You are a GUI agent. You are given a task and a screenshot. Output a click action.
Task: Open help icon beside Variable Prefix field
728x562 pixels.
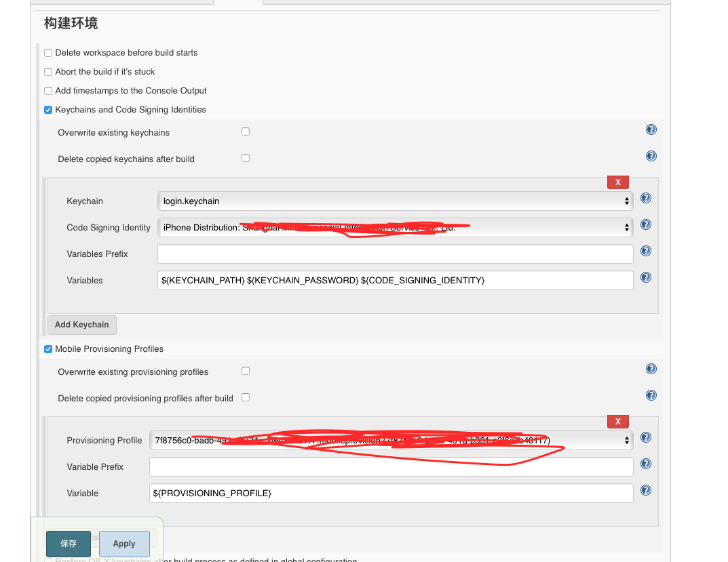coord(645,464)
